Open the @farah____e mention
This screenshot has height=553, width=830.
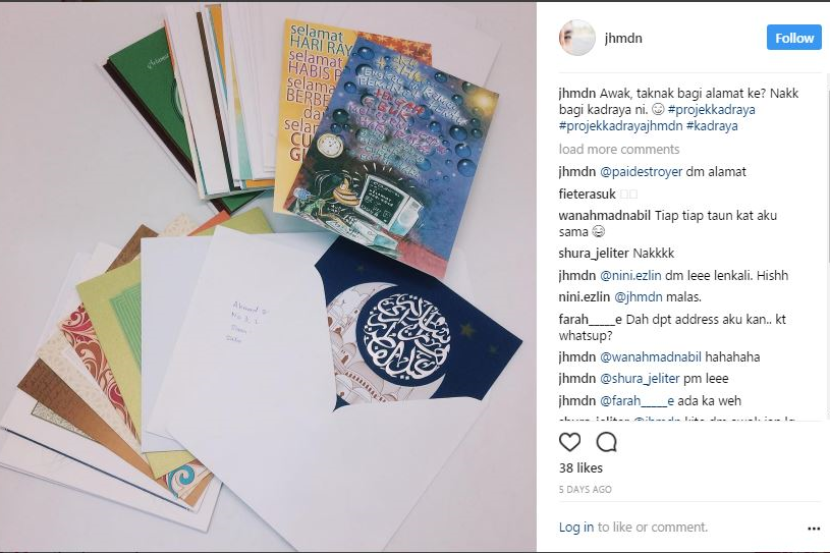click(x=637, y=401)
